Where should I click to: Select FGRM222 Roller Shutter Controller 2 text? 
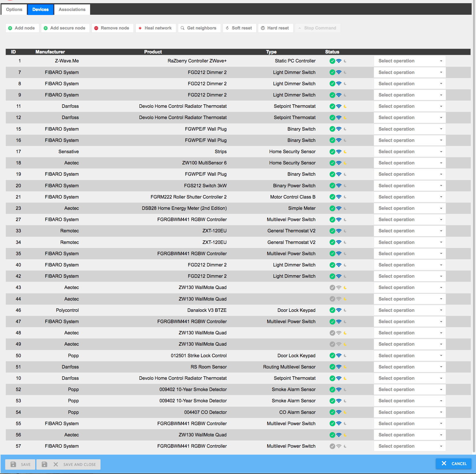[x=189, y=197]
